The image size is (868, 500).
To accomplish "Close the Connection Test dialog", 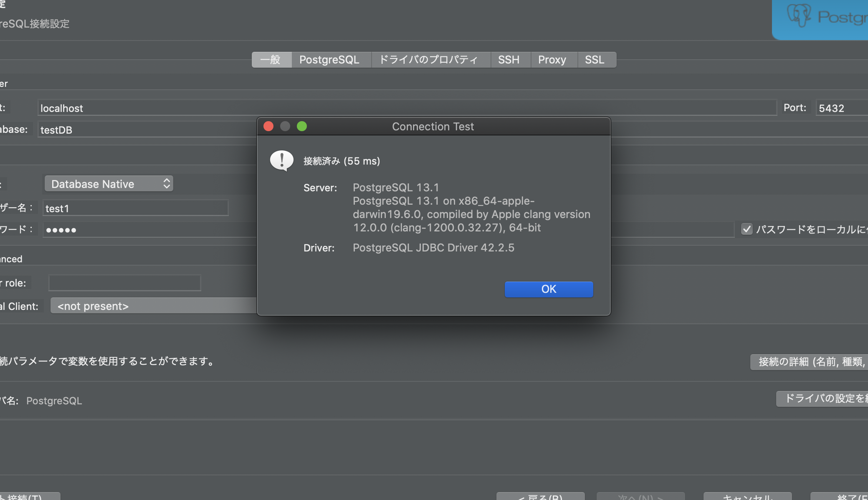I will (268, 126).
